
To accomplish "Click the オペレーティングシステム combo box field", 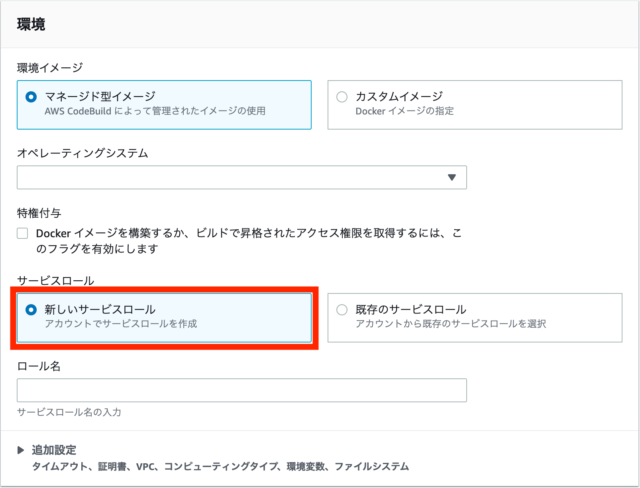I will pos(242,177).
